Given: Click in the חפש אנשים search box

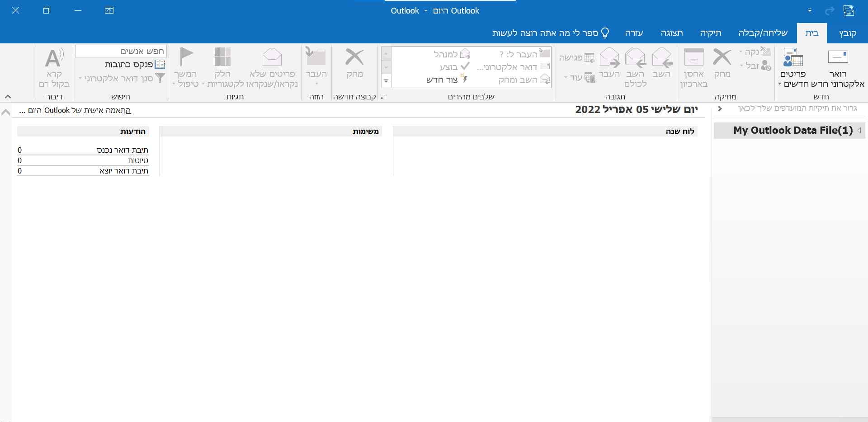Looking at the screenshot, I should 121,51.
